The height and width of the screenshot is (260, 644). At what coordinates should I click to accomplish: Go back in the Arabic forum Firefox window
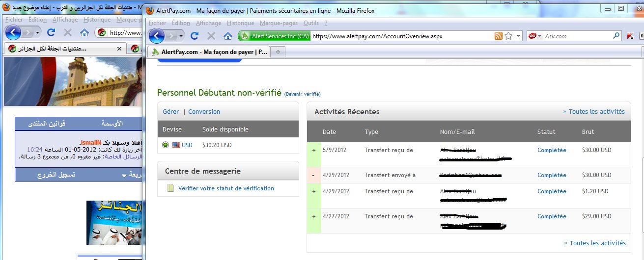[13, 33]
